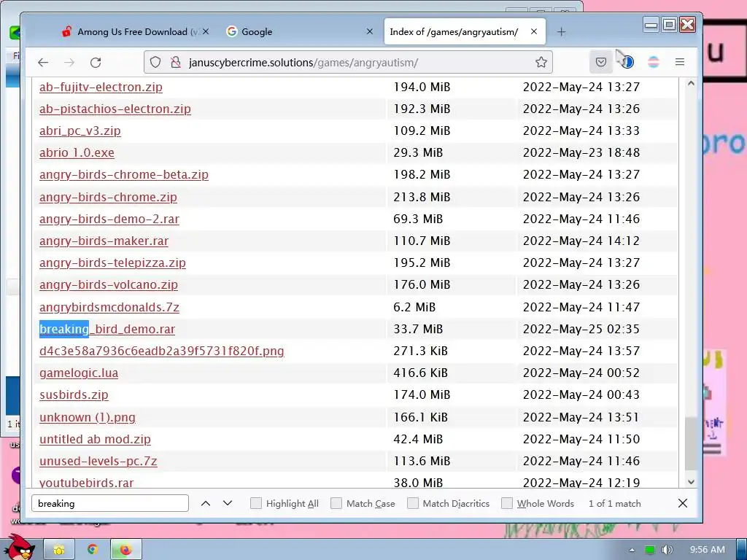Show hidden tray icons
Screen dimensions: 747x560
(x=632, y=550)
